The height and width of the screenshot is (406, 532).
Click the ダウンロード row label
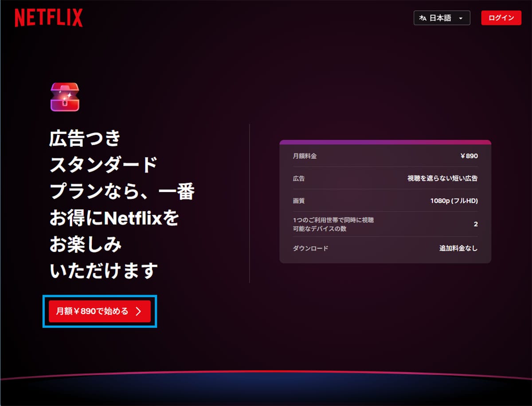[x=310, y=248]
